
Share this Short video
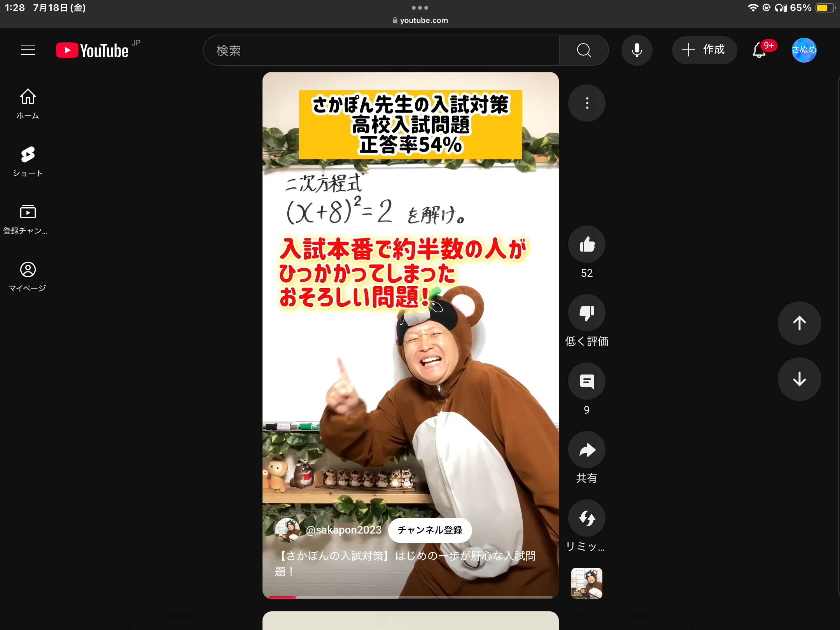click(586, 450)
